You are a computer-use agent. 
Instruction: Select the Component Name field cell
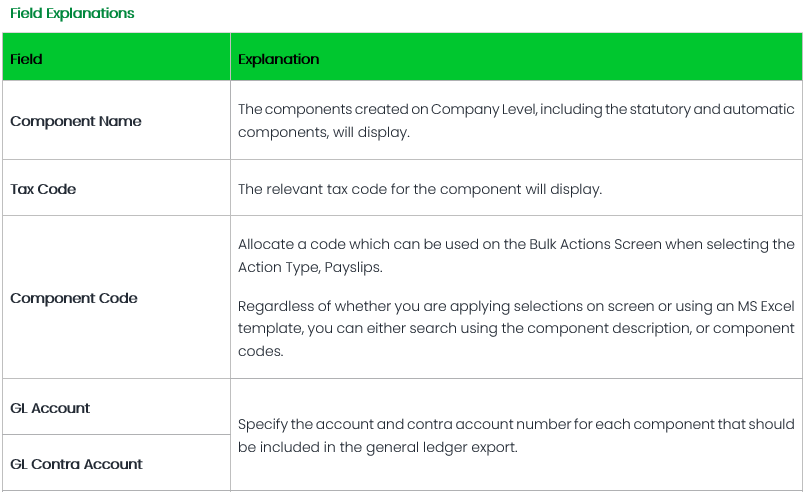(76, 121)
